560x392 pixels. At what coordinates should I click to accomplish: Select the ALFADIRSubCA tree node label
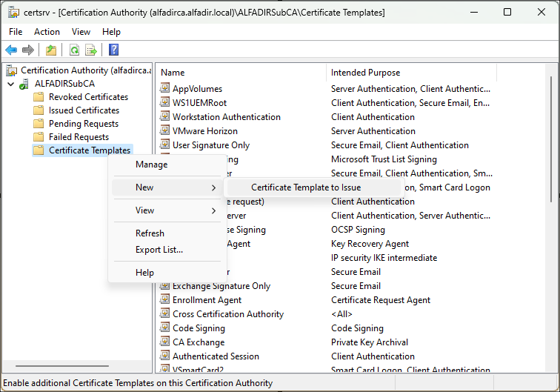coord(64,84)
